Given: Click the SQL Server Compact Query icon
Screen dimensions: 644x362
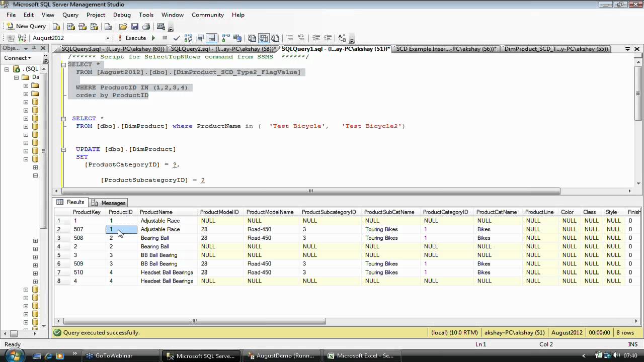Looking at the screenshot, I should [x=108, y=26].
